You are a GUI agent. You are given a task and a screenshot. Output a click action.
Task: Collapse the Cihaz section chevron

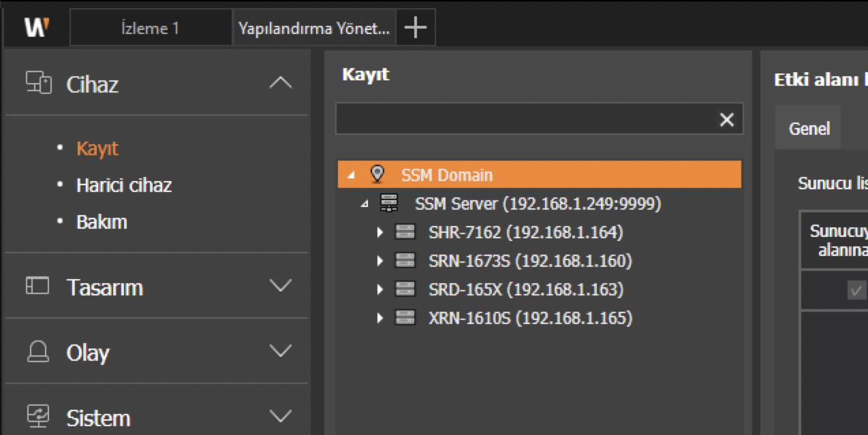281,83
